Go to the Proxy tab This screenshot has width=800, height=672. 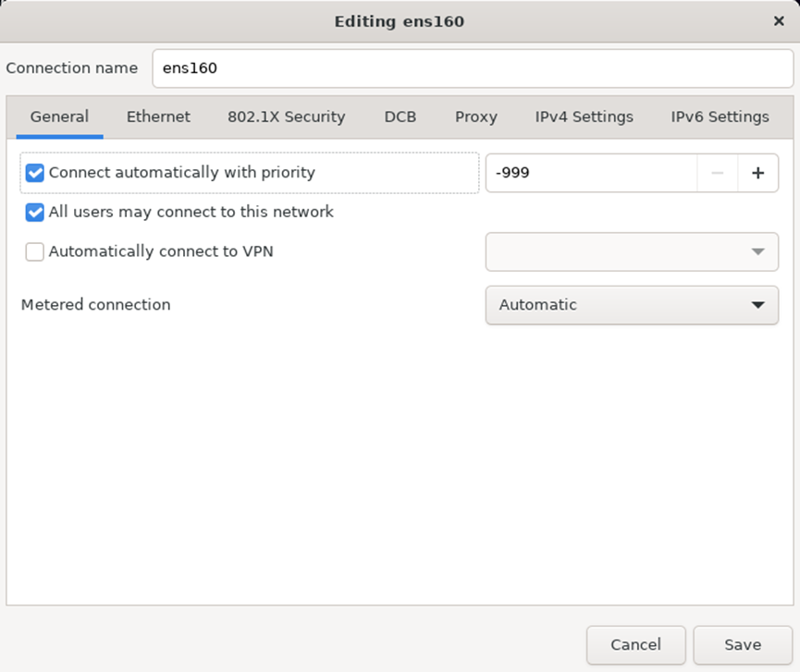[475, 116]
